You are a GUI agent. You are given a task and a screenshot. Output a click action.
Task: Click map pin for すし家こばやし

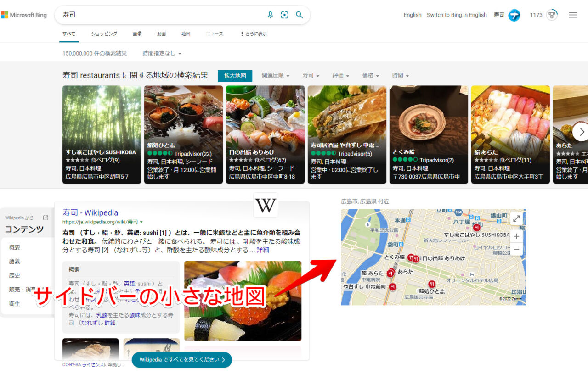[x=477, y=228]
